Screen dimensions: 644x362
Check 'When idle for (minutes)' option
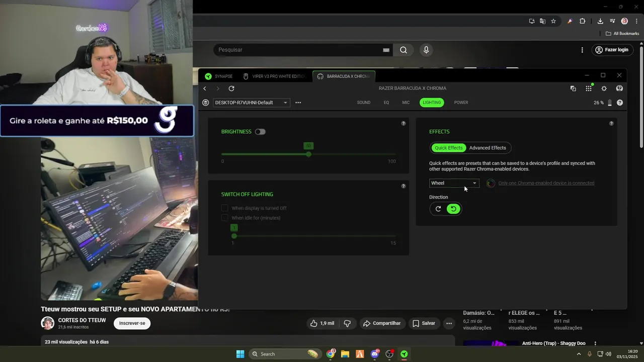pos(225,218)
